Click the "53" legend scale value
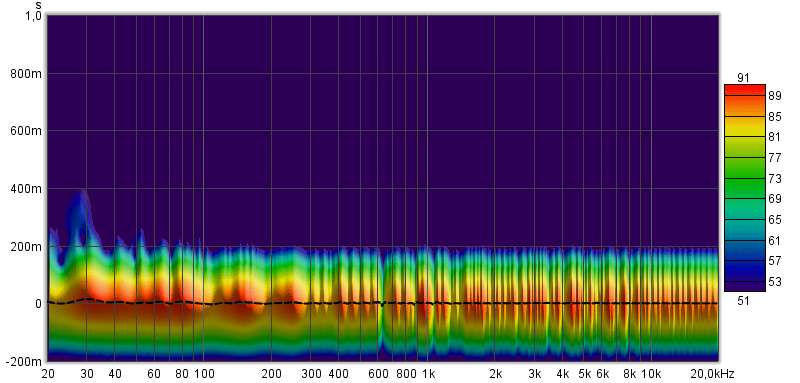800x383 pixels. tap(776, 282)
